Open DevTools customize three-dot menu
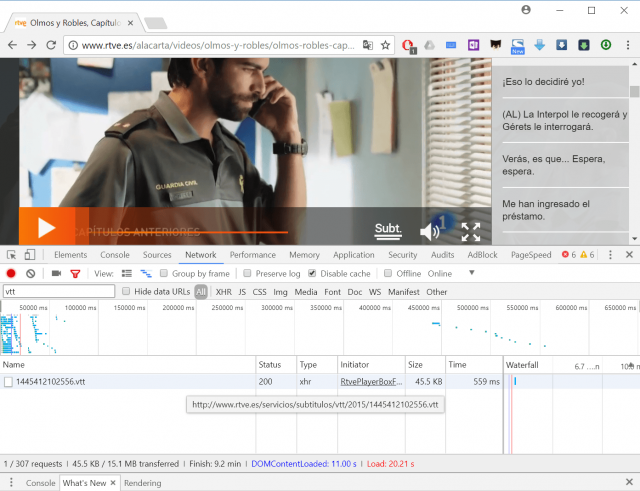 pyautogui.click(x=610, y=255)
